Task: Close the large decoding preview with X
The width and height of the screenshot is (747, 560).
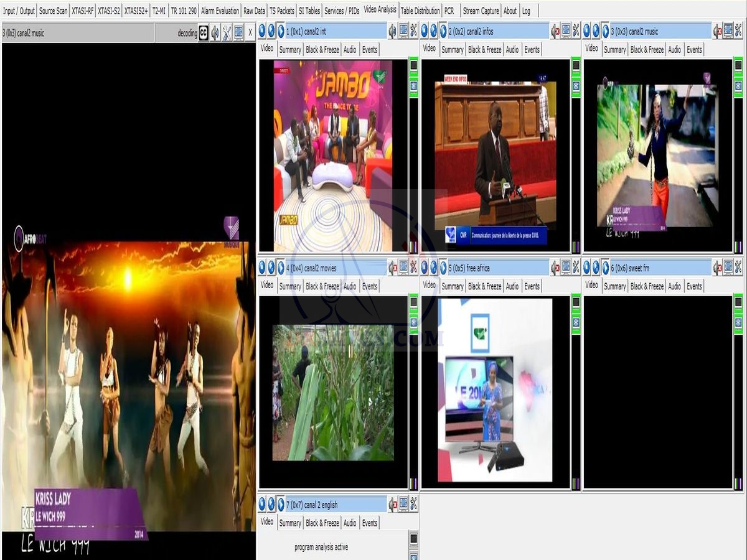Action: click(x=250, y=33)
